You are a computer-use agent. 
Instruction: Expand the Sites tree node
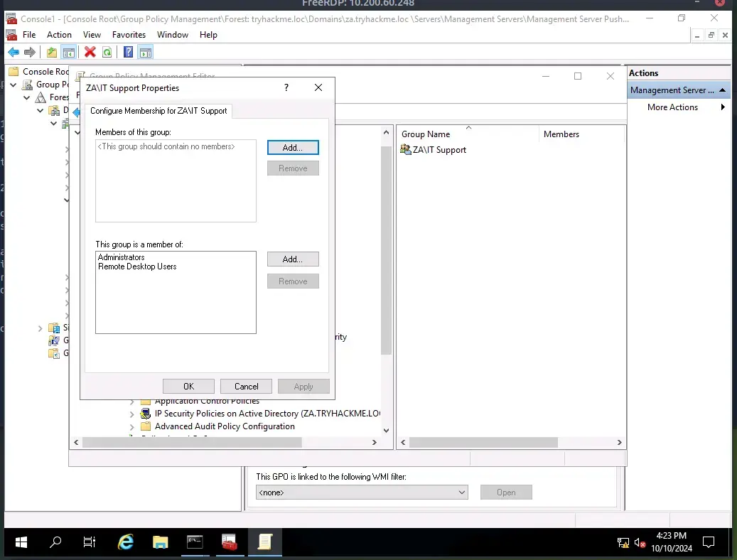tap(41, 328)
